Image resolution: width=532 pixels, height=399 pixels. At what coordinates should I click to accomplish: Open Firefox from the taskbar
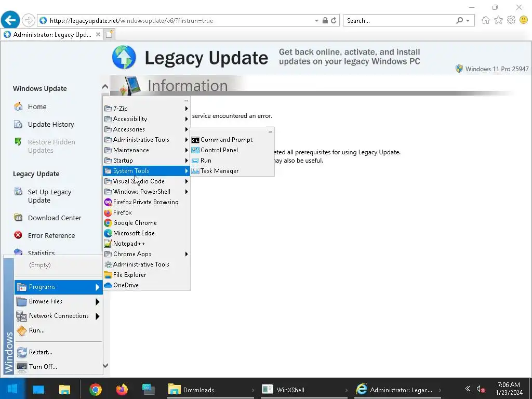(x=122, y=390)
